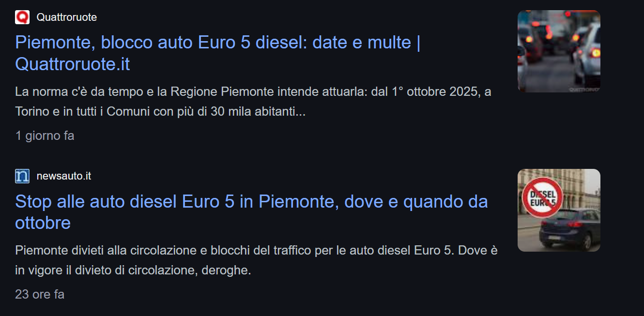Select the newsauto.it source name
Image resolution: width=644 pixels, height=316 pixels.
coord(64,176)
